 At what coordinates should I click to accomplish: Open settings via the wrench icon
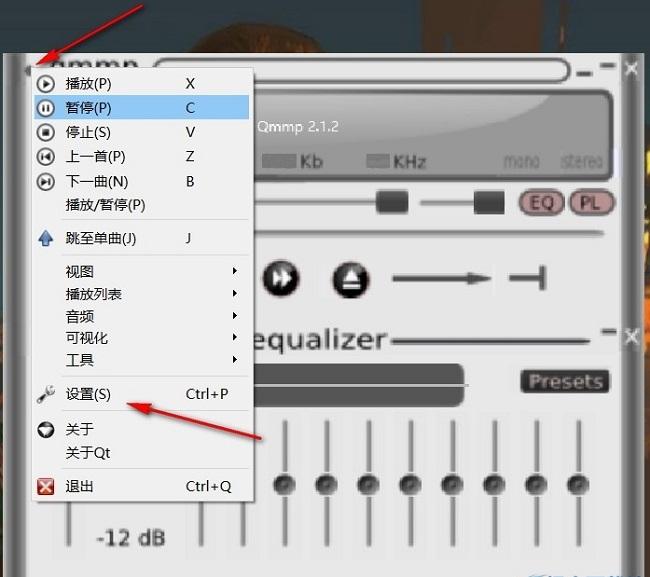46,394
